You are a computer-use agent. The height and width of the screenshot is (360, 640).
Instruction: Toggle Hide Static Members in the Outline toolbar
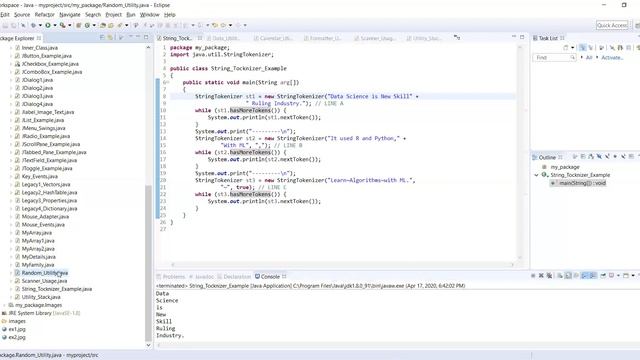(x=607, y=157)
